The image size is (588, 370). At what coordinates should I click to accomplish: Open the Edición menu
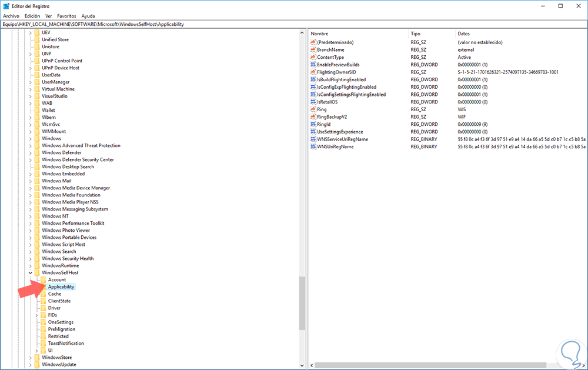point(32,16)
